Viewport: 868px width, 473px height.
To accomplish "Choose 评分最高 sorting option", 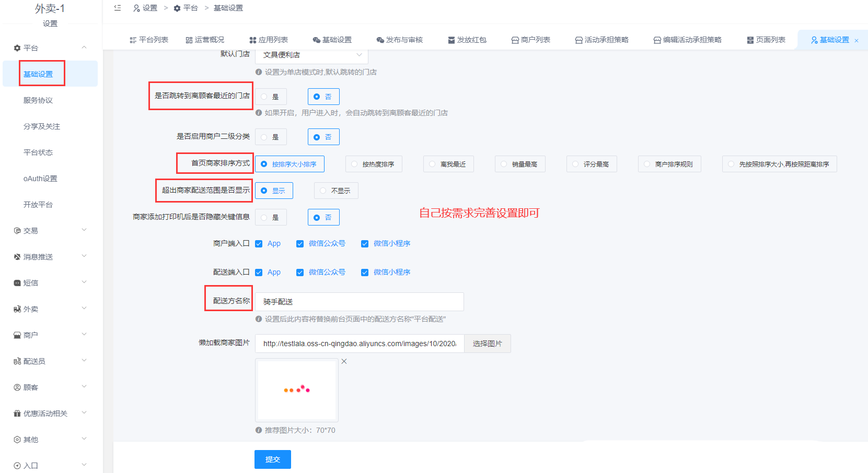I will [x=592, y=164].
